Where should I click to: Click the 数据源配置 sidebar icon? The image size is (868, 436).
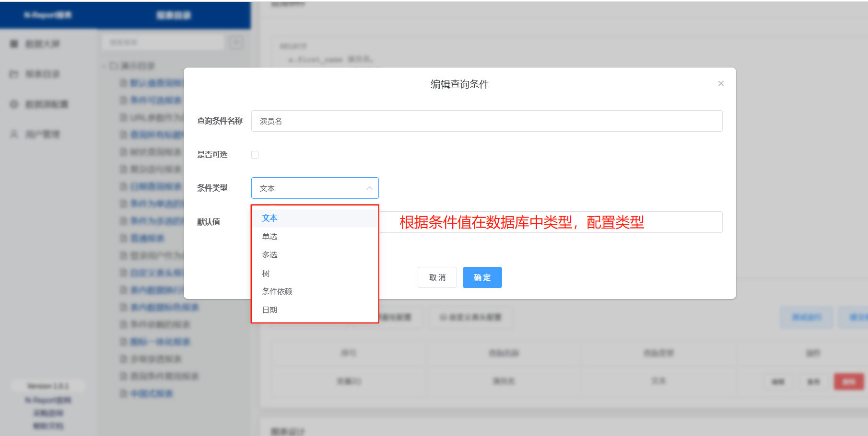[14, 104]
